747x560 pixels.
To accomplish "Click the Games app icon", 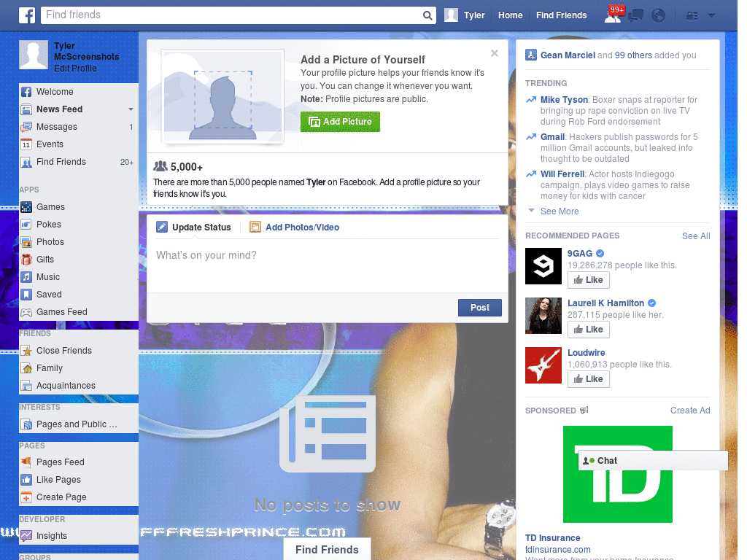I will (x=26, y=207).
